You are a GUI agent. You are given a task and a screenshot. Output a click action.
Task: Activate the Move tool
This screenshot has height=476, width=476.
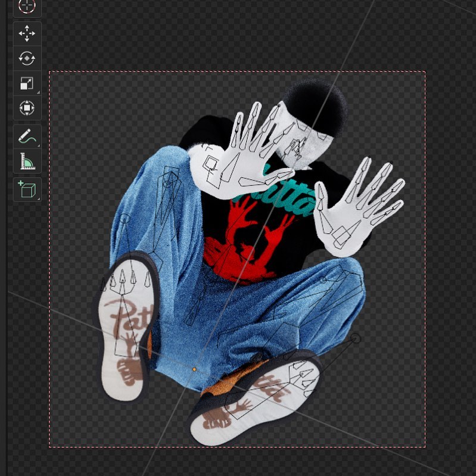tap(27, 33)
